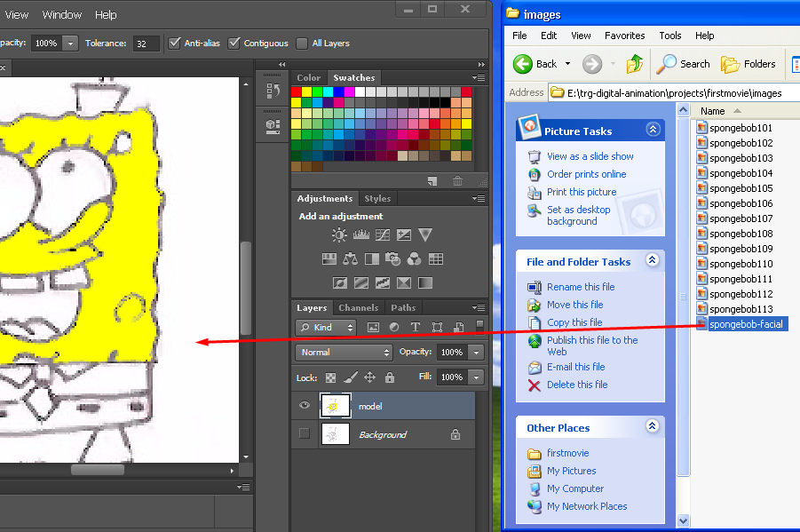Add a Color Balance adjustment

(x=350, y=258)
